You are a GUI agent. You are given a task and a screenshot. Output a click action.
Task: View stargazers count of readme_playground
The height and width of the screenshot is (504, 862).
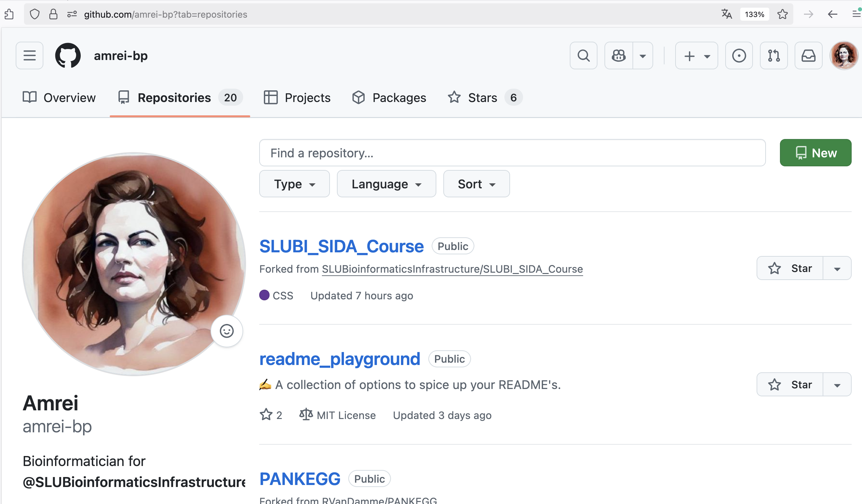(x=271, y=415)
